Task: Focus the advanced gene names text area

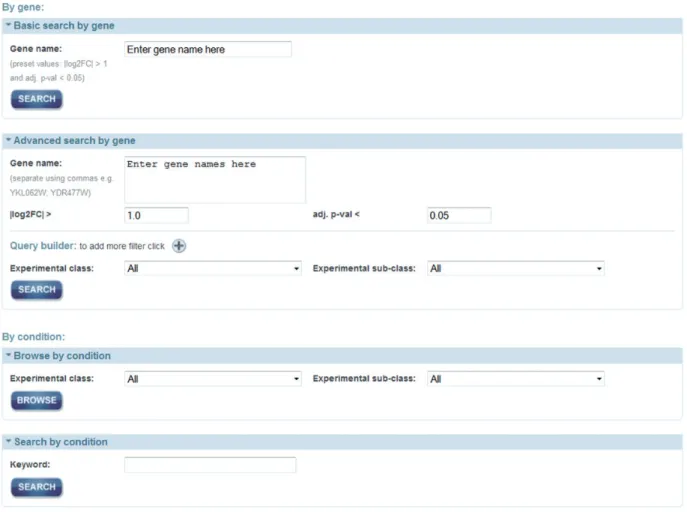Action: (215, 180)
